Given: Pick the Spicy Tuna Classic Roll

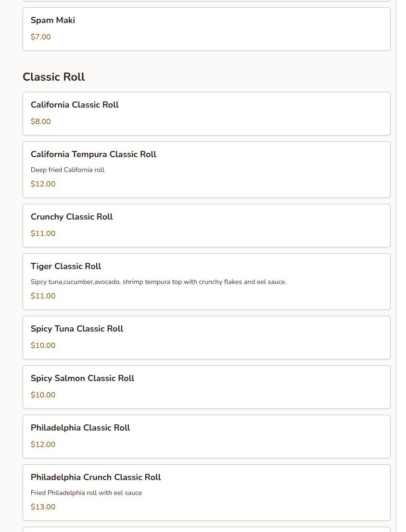Looking at the screenshot, I should (206, 337).
